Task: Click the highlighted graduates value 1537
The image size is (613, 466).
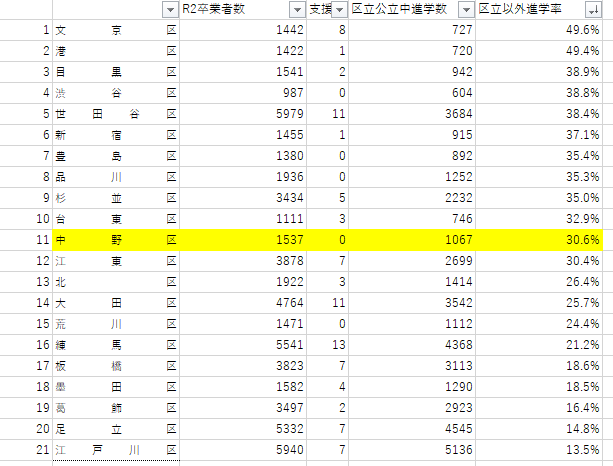Action: 243,240
